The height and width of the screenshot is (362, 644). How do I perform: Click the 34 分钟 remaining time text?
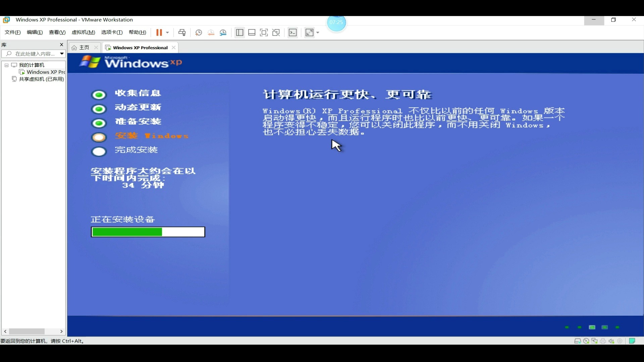143,185
